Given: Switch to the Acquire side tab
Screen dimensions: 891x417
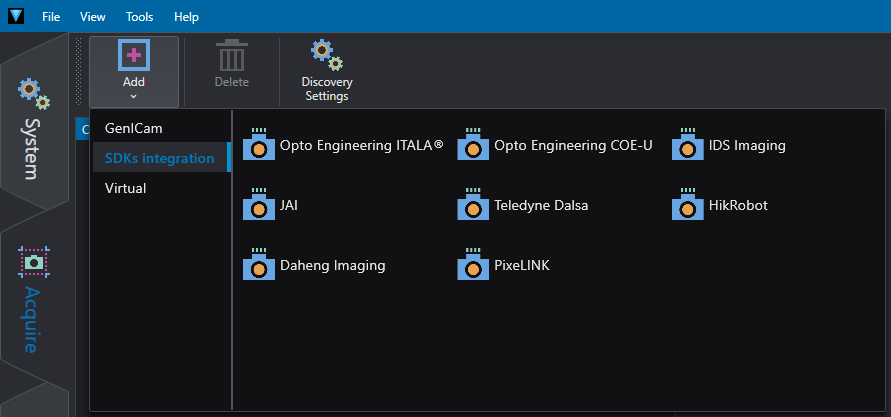Looking at the screenshot, I should click(34, 298).
